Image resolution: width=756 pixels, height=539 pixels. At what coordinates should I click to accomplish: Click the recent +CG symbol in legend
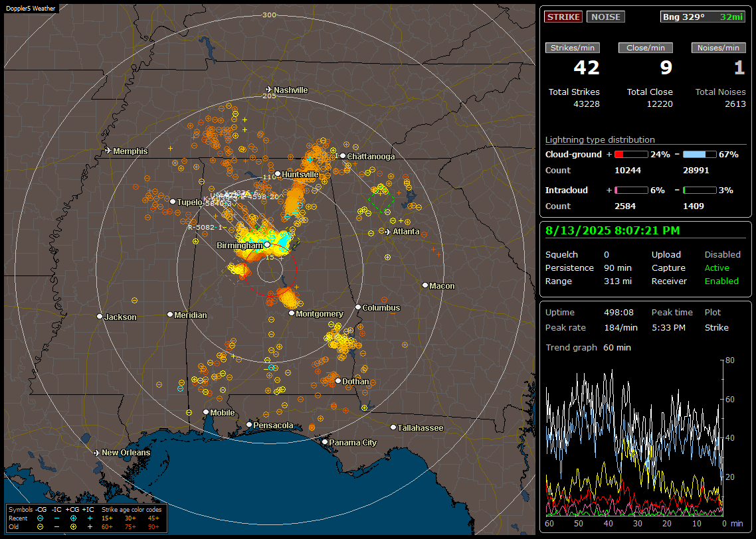tap(73, 518)
